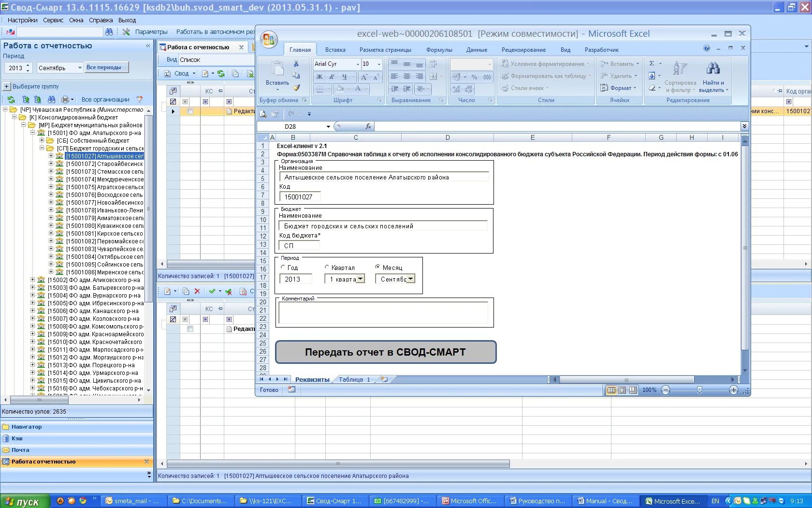
Task: Click the green check mark in lower toolbar
Action: 212,291
